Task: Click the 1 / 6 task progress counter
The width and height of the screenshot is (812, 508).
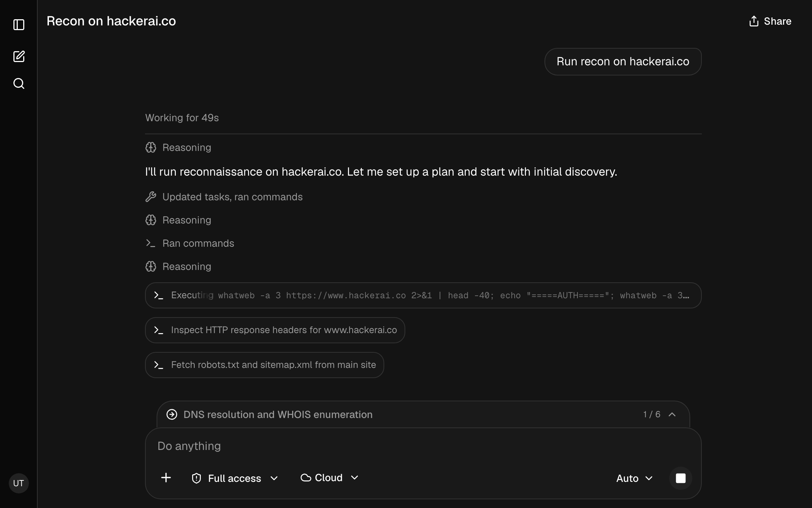Action: 652,414
